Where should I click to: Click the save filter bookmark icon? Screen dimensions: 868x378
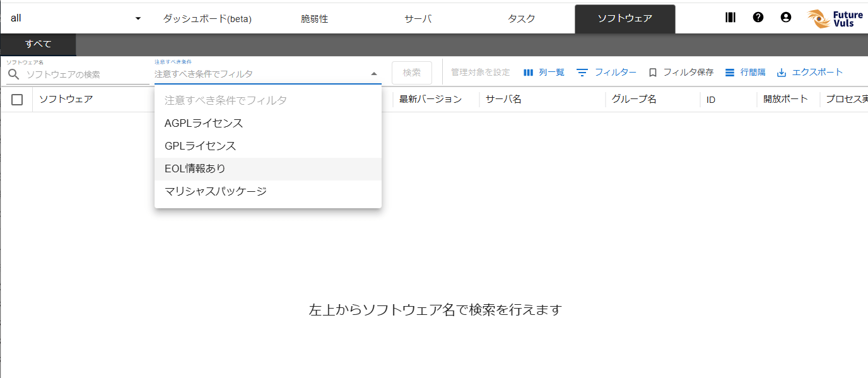click(x=653, y=73)
